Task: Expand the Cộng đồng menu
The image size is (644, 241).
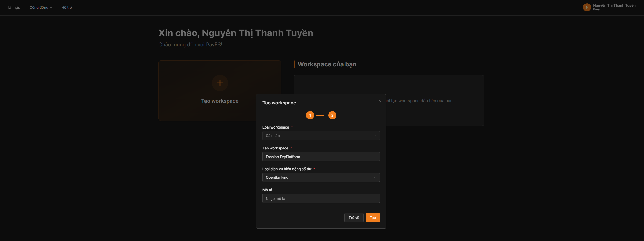Action: click(x=40, y=7)
